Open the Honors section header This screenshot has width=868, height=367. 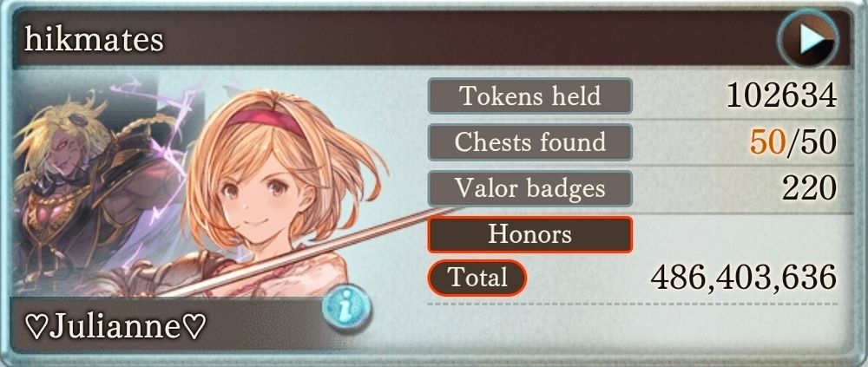click(x=529, y=235)
